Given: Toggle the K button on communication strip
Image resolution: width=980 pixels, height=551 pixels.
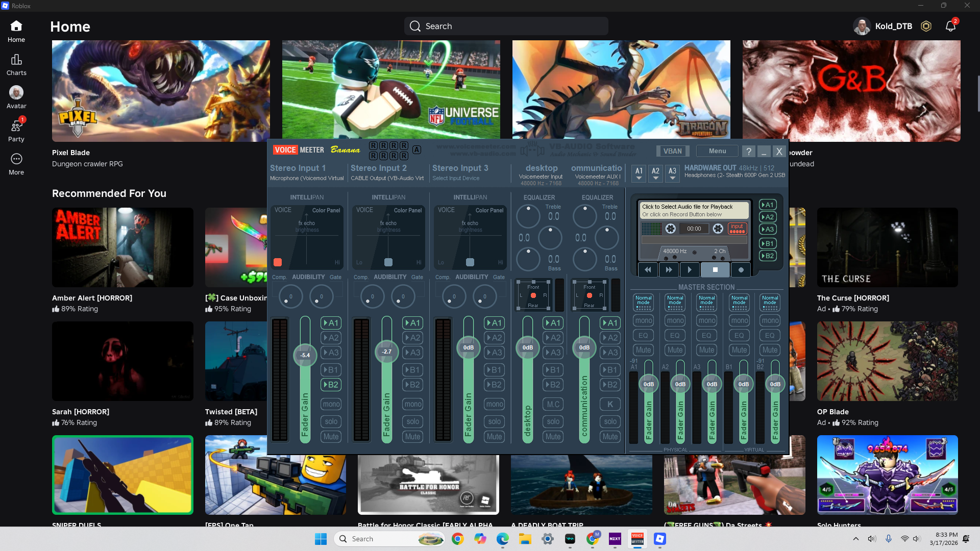Looking at the screenshot, I should [610, 404].
